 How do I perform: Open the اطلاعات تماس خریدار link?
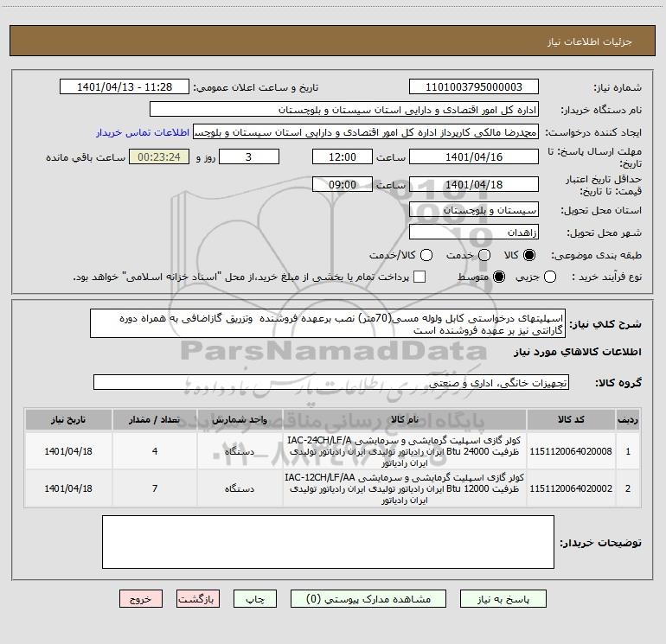[143, 132]
